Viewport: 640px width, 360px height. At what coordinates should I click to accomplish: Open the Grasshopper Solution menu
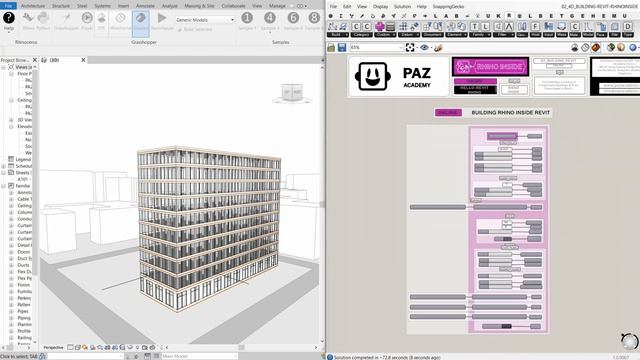[x=402, y=7]
